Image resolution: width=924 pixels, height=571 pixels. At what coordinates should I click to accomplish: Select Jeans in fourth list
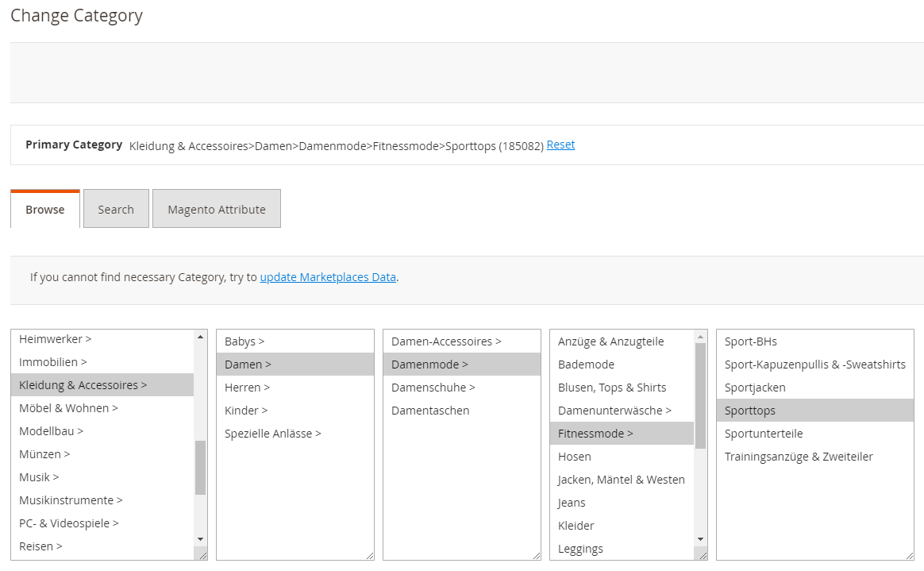point(572,502)
